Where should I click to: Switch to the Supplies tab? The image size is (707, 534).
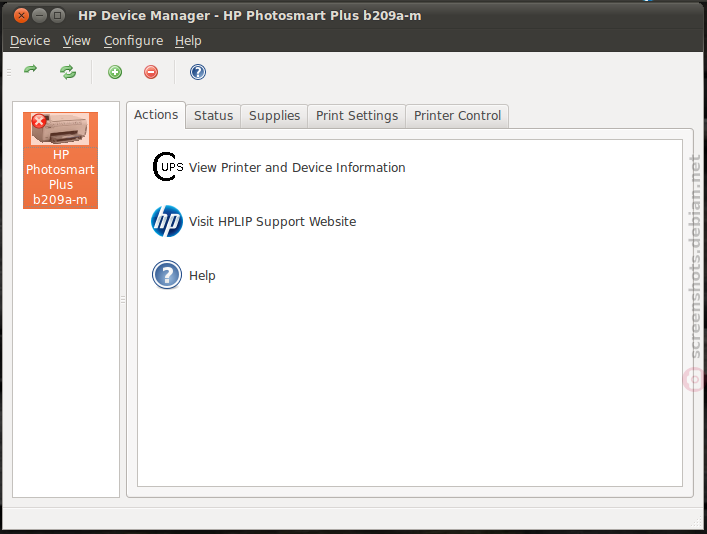click(274, 116)
